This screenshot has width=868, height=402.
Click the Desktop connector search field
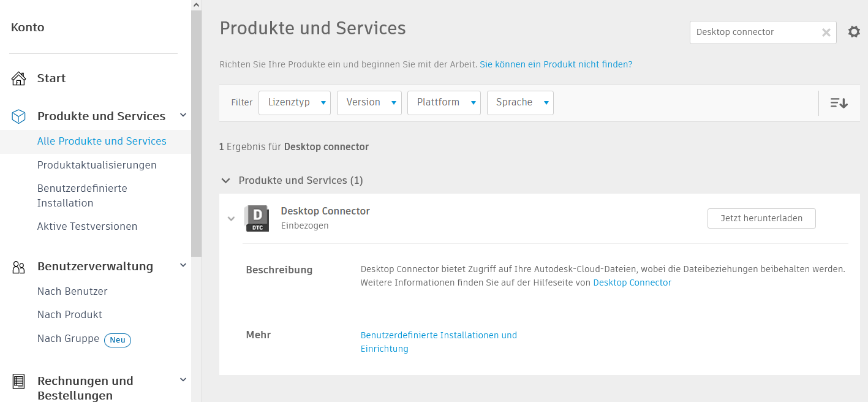tap(753, 32)
